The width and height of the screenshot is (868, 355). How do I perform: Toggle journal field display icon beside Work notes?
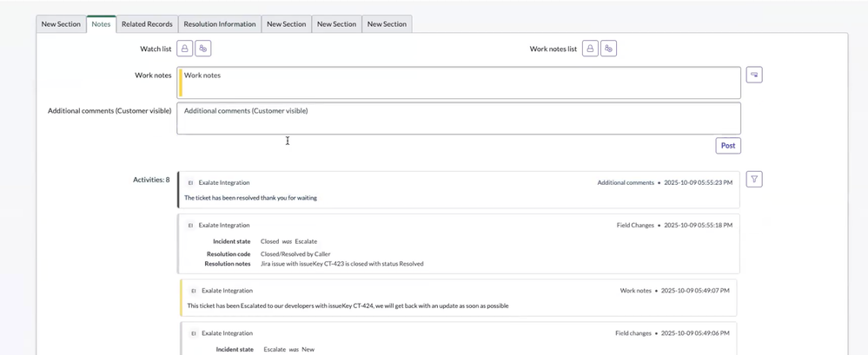click(x=754, y=75)
